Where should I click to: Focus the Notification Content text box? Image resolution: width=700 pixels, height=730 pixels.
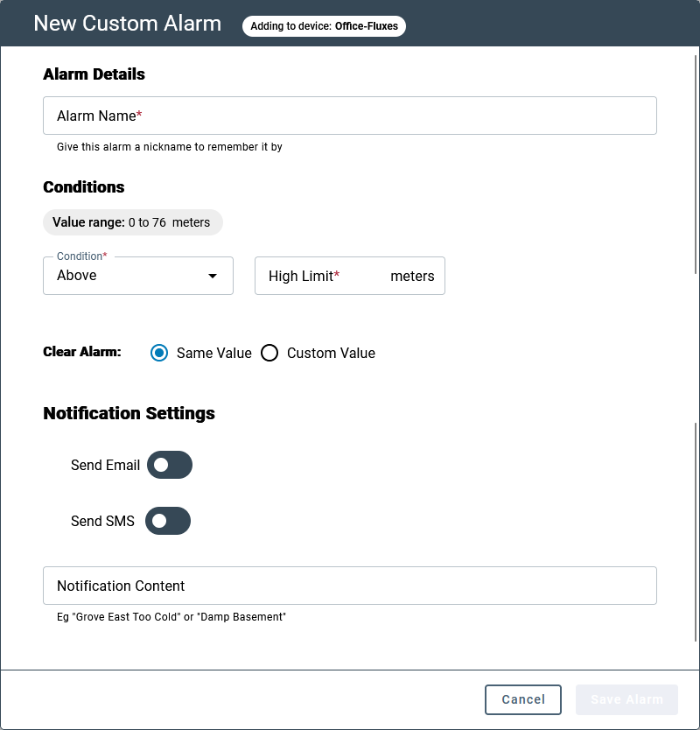[x=349, y=586]
